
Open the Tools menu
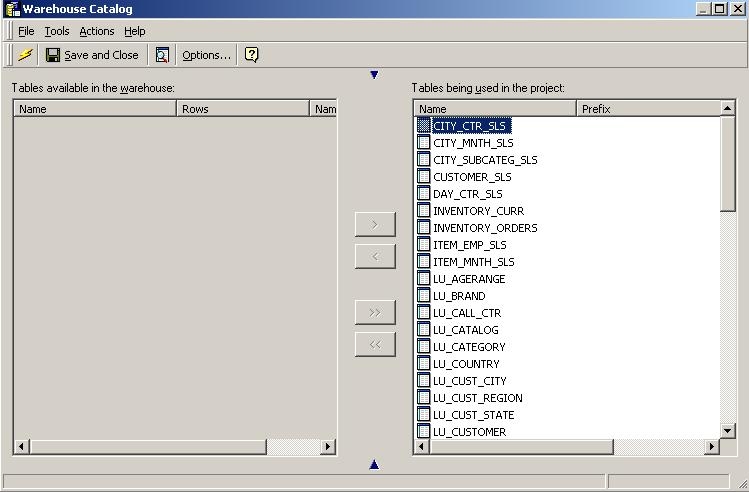pos(57,31)
